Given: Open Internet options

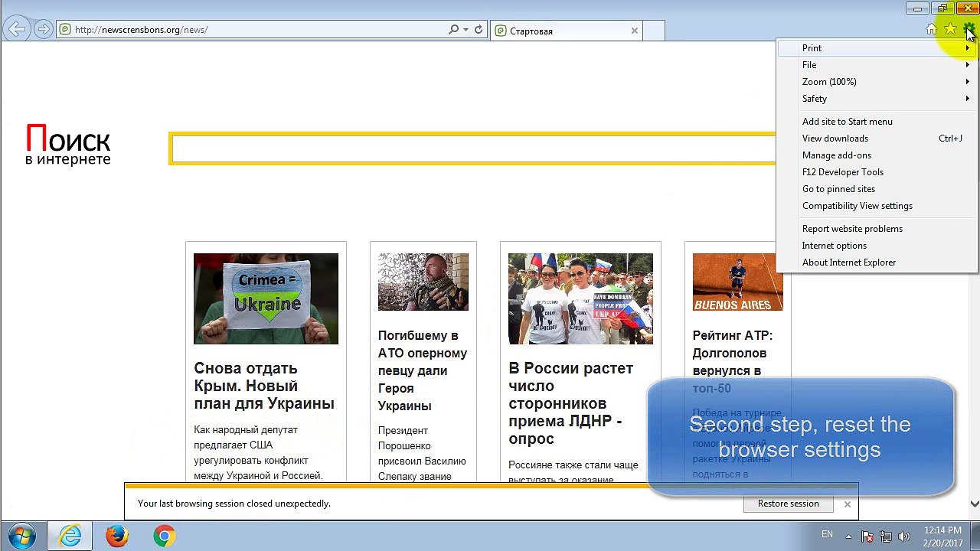Looking at the screenshot, I should [x=877, y=245].
